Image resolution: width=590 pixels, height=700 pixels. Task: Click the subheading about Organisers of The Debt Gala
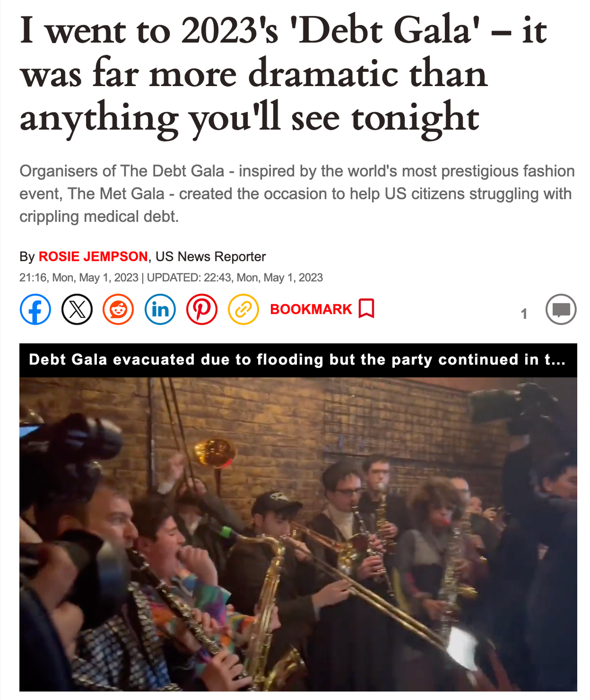point(296,194)
